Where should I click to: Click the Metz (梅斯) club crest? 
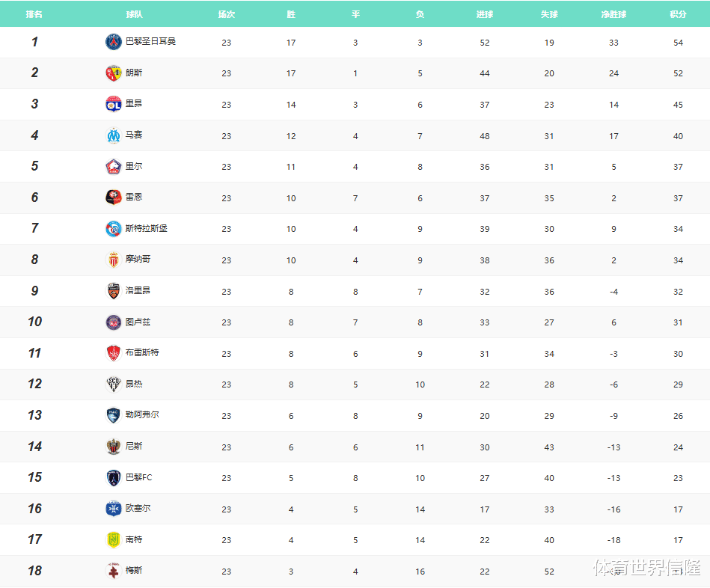pyautogui.click(x=113, y=571)
